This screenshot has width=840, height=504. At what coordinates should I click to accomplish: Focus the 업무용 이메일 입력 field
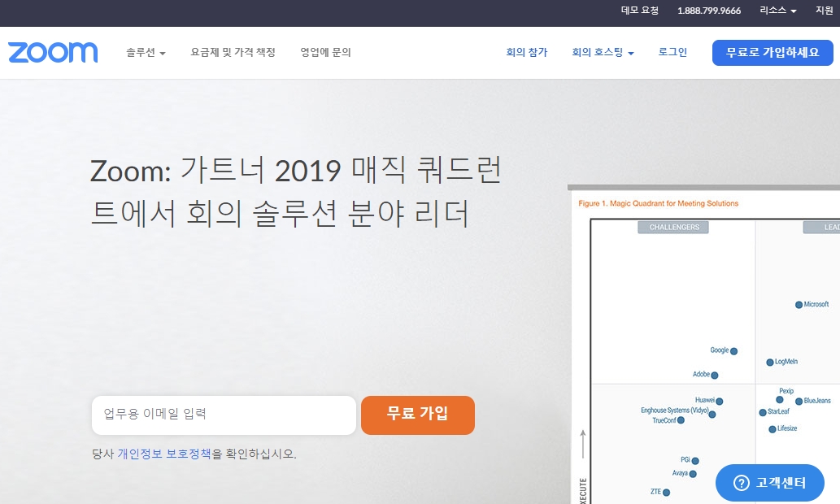coord(224,415)
